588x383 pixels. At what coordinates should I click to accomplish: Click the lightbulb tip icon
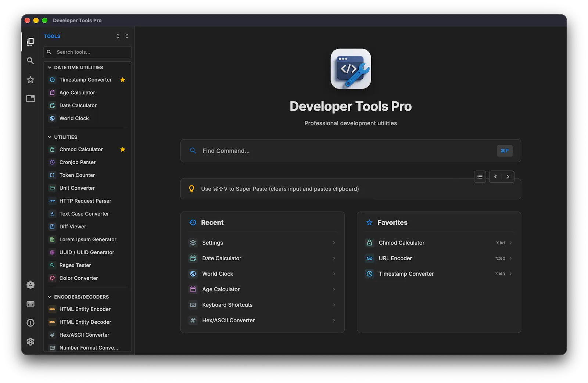[x=191, y=189]
